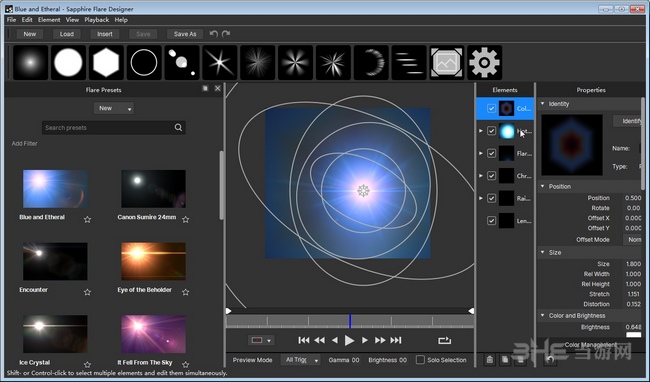Uncheck the Col... element visibility
650x382 pixels.
tap(491, 109)
